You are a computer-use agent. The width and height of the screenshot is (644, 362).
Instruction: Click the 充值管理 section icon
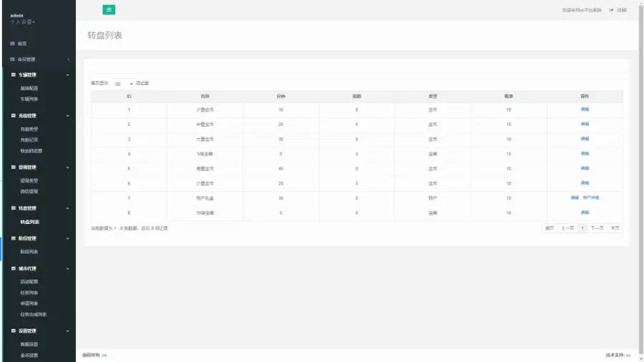pos(13,115)
